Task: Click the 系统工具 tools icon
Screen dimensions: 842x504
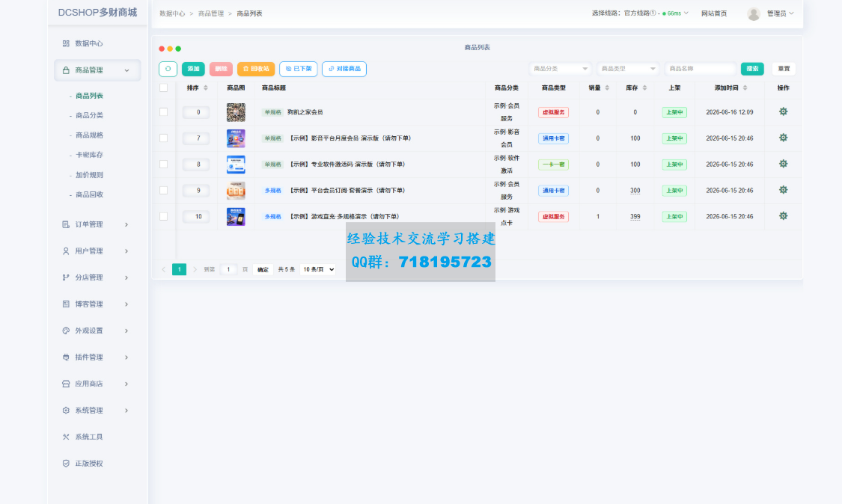Action: click(x=66, y=437)
